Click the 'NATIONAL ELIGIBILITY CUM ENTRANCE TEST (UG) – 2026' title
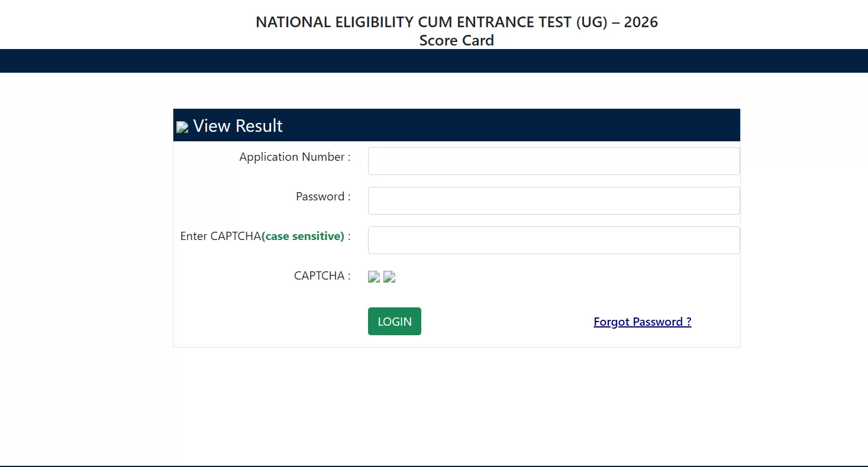This screenshot has width=868, height=467. (x=457, y=22)
